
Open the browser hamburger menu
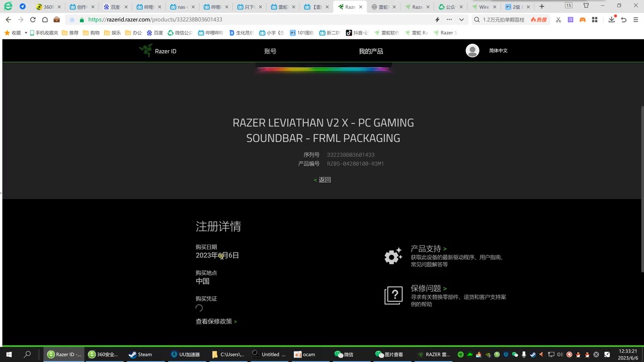click(x=636, y=20)
